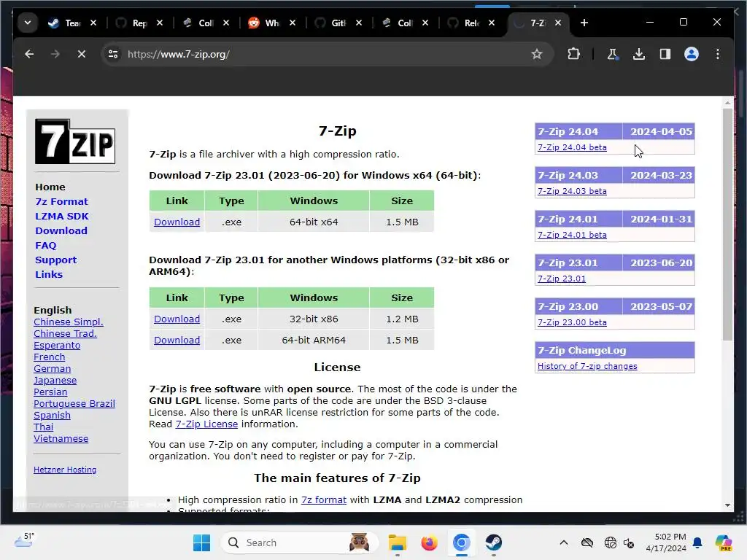This screenshot has width=747, height=560.
Task: Go to the sidebar Download page link
Action: (x=61, y=231)
